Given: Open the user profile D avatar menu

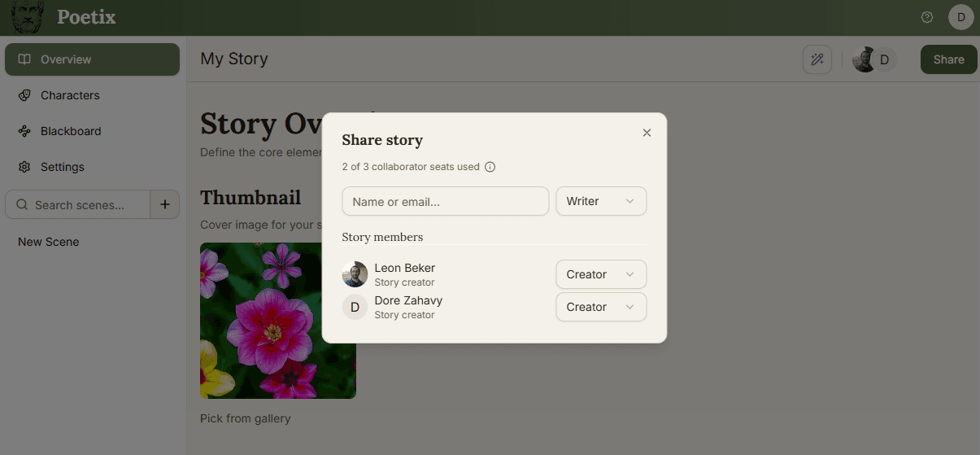Looking at the screenshot, I should [x=961, y=17].
